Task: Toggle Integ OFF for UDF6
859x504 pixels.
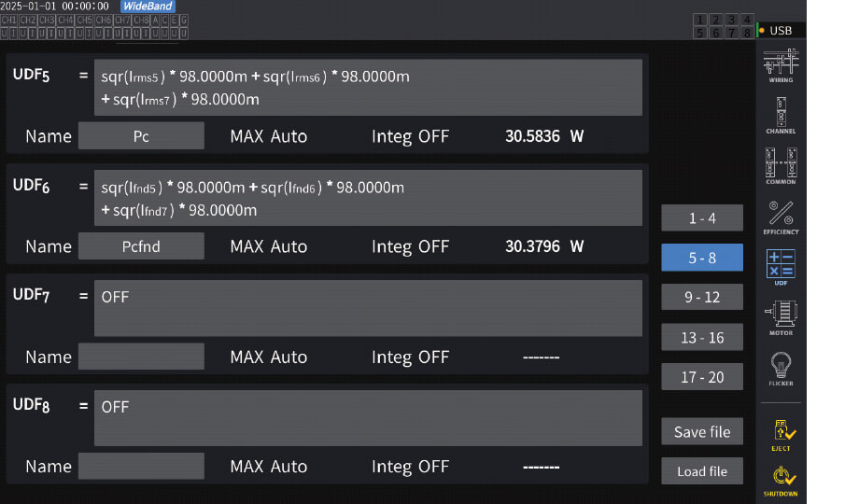Action: (410, 247)
